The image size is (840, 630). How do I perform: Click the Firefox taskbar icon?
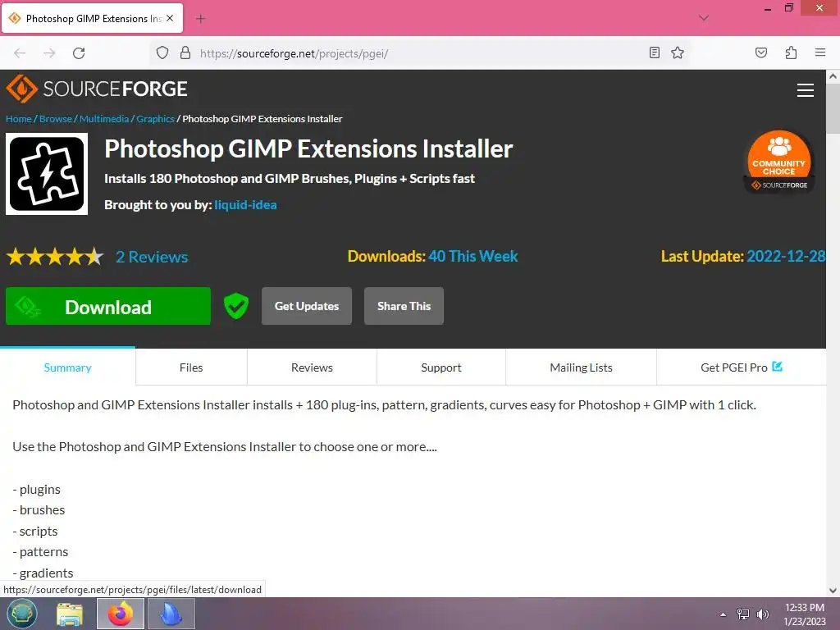coord(121,614)
